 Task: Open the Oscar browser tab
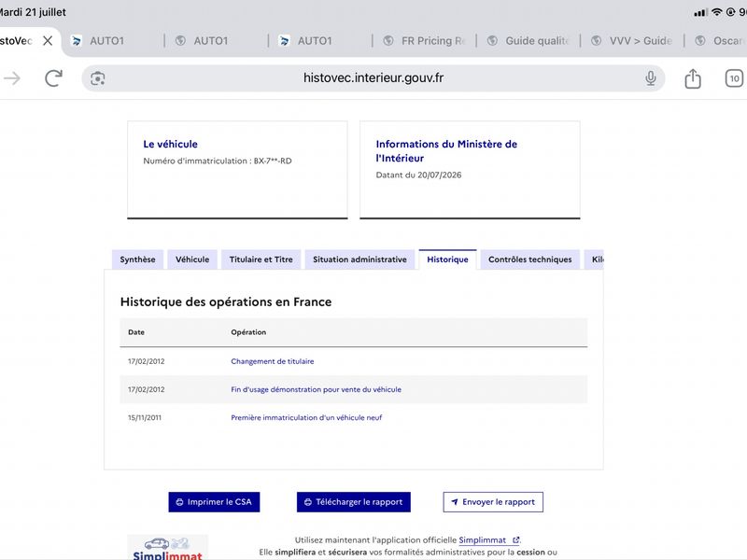point(718,41)
